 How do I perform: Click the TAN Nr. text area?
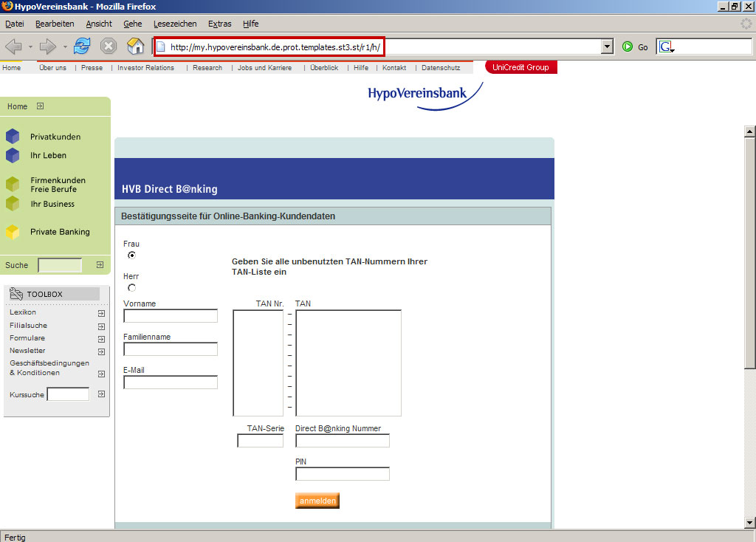point(258,363)
